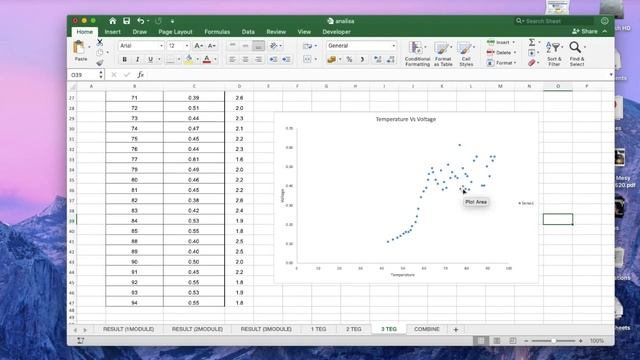Add a new sheet with plus button
This screenshot has width=640, height=360.
coord(456,329)
